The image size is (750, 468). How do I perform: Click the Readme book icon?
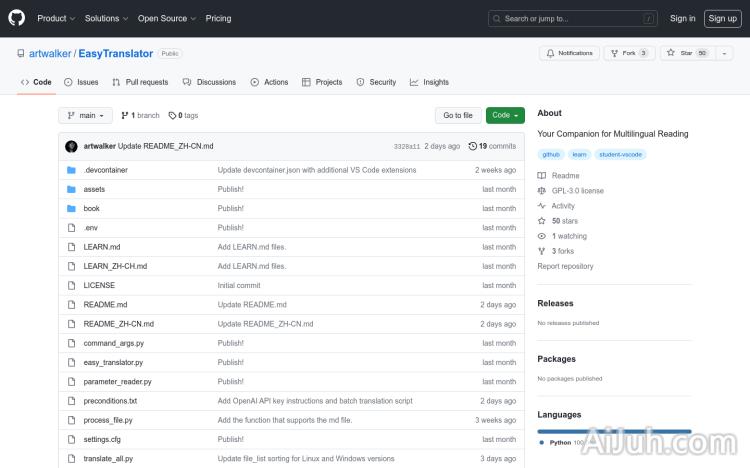(541, 176)
